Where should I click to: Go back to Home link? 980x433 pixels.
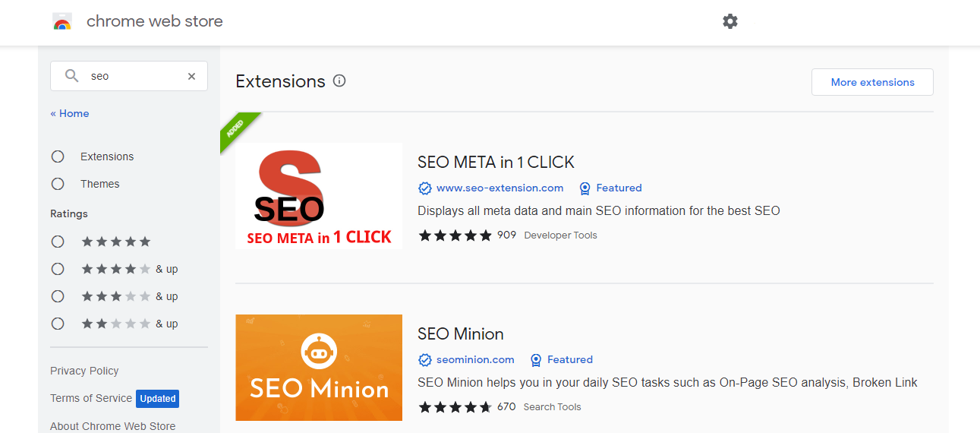[70, 113]
